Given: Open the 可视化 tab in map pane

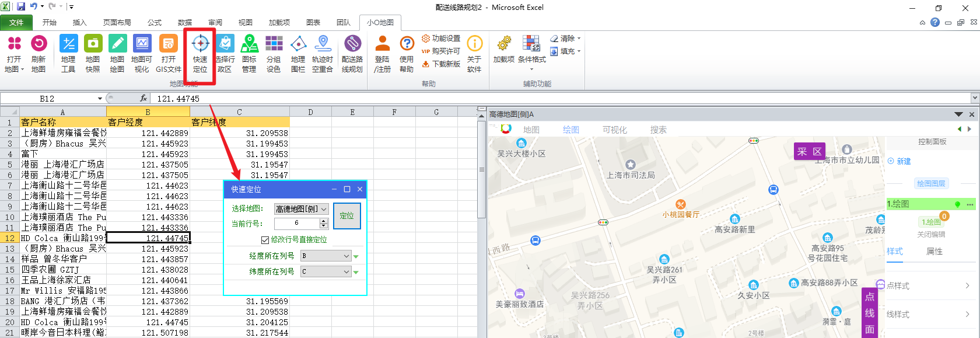Looking at the screenshot, I should click(615, 130).
